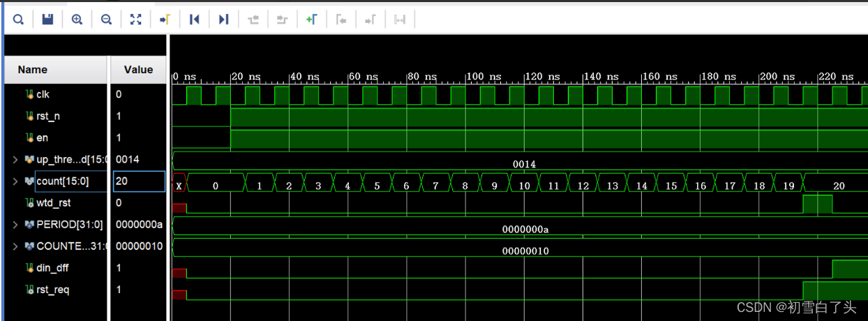Click the wtd_rst value 0 in Value column
This screenshot has height=321, width=868.
[x=119, y=203]
